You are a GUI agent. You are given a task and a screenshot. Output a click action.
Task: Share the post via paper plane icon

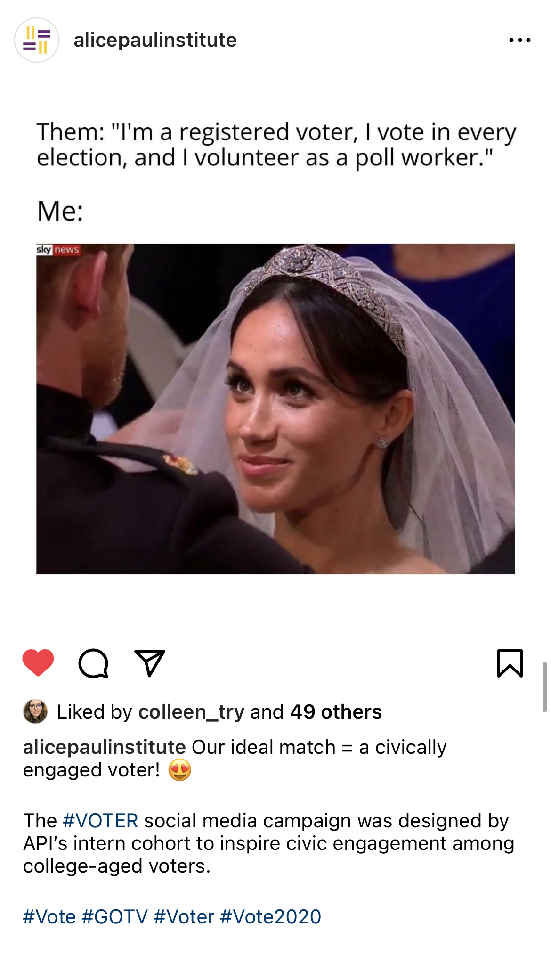pyautogui.click(x=150, y=663)
